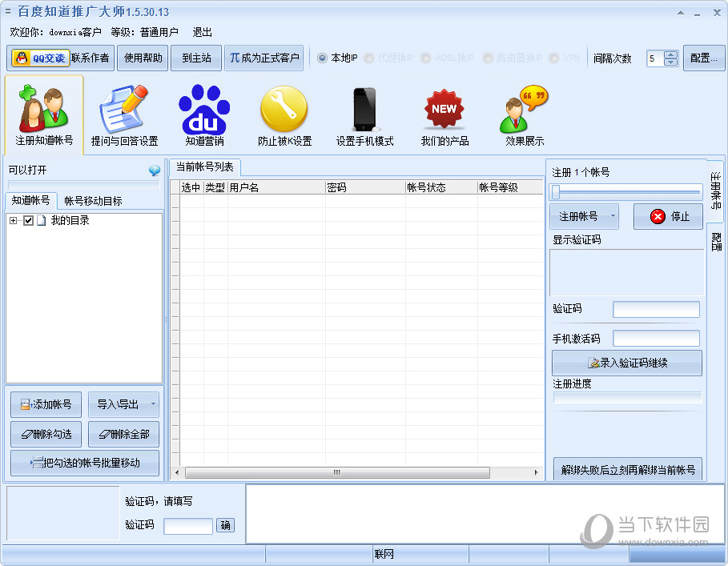
Task: Click the account list horizontal scrollbar thumb
Action: pos(337,473)
